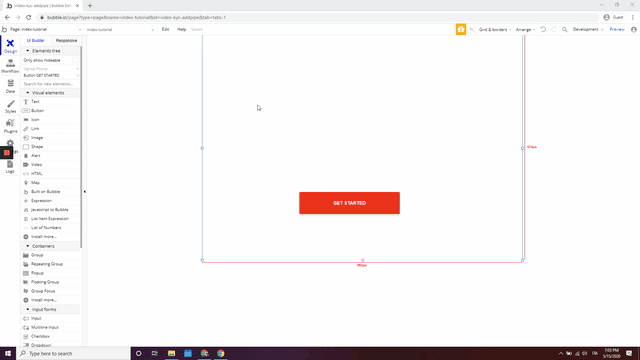The height and width of the screenshot is (360, 640).
Task: Click the Preview link
Action: [617, 29]
